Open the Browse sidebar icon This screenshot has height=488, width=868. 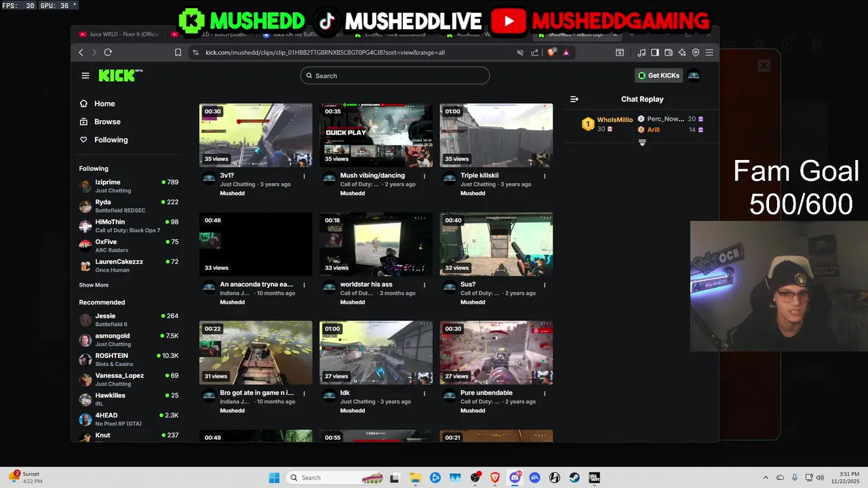tap(83, 122)
